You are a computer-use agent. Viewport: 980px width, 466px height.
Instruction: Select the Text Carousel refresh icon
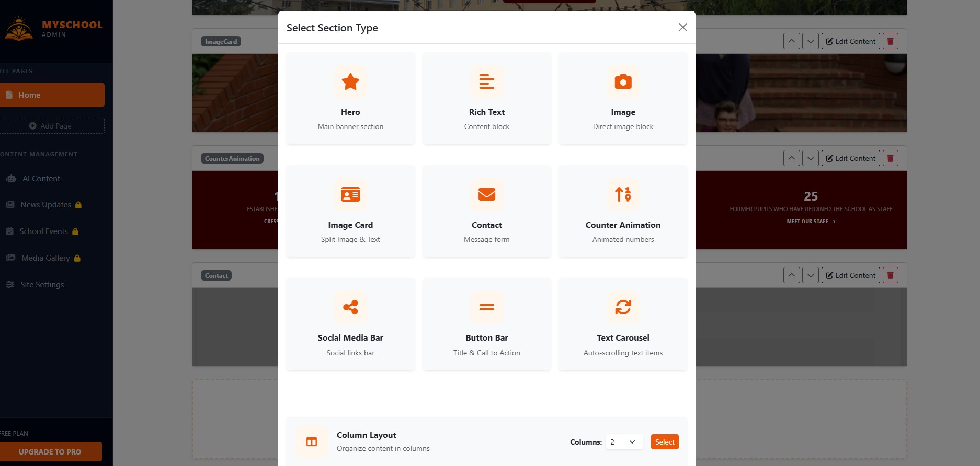pyautogui.click(x=623, y=307)
